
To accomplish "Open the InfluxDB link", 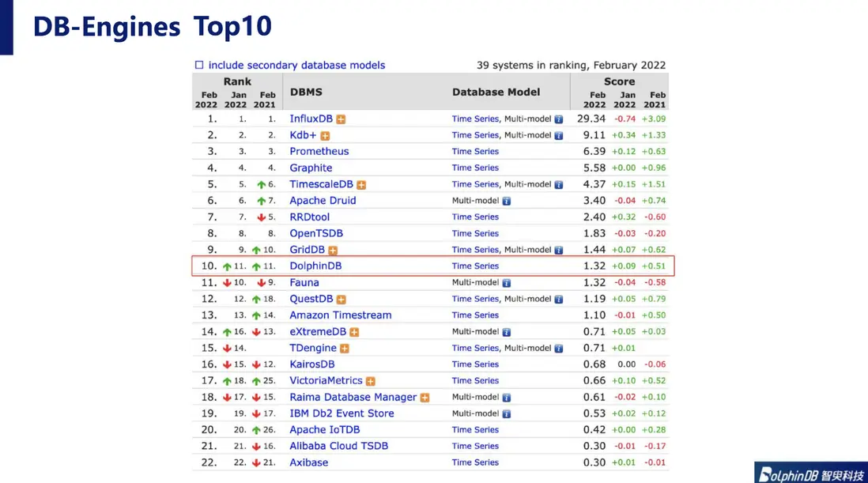I will pos(311,119).
